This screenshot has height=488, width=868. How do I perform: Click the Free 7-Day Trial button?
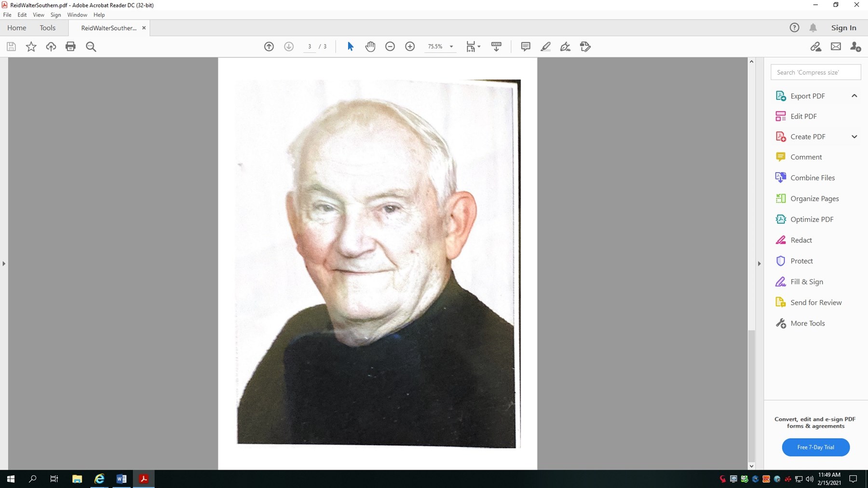point(815,447)
